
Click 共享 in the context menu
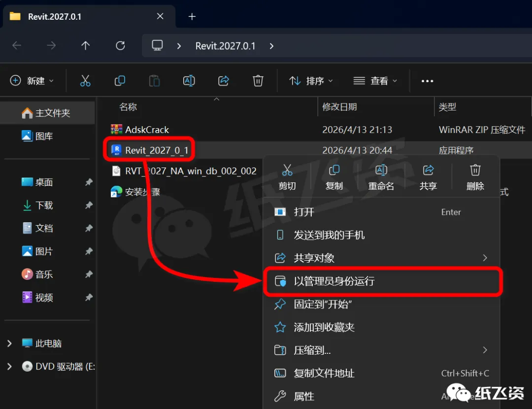point(428,177)
